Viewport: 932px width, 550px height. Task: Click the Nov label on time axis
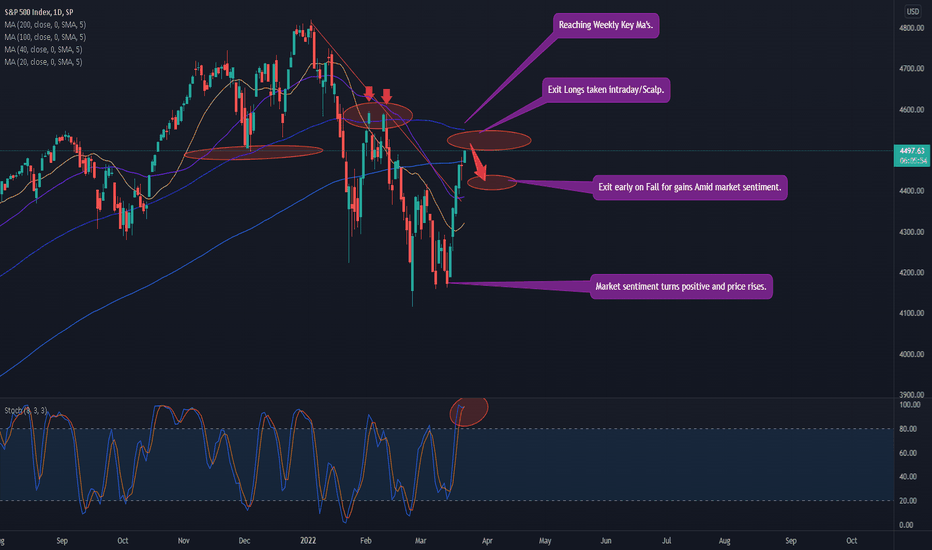[x=183, y=540]
